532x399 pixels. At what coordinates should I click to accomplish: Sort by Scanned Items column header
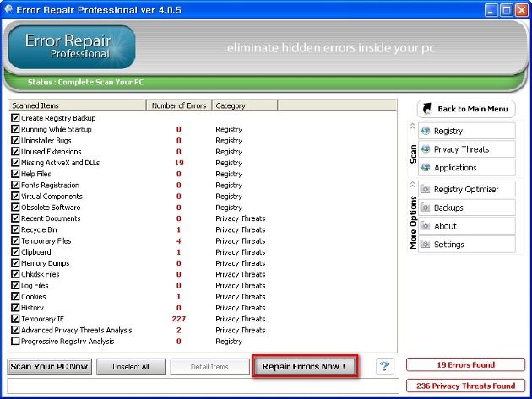(78, 105)
